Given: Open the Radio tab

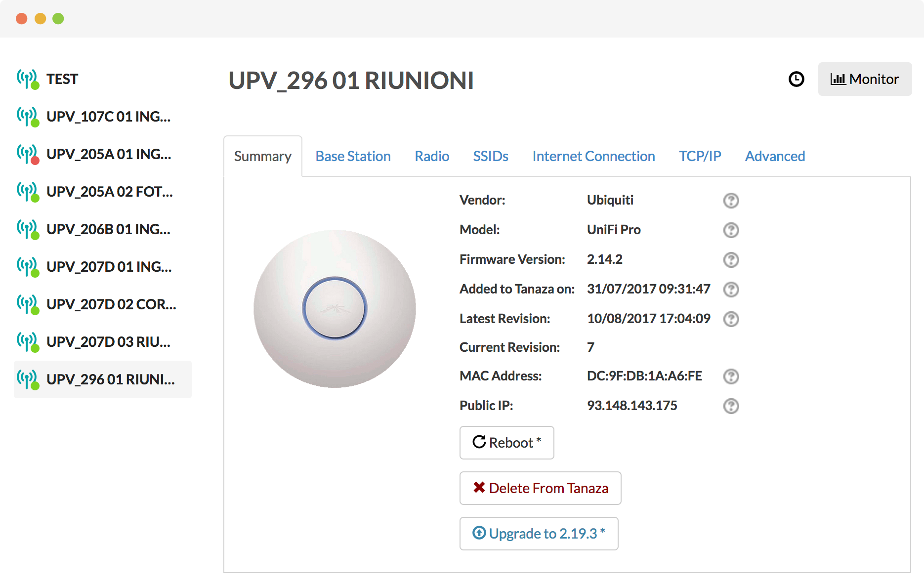Looking at the screenshot, I should point(432,156).
